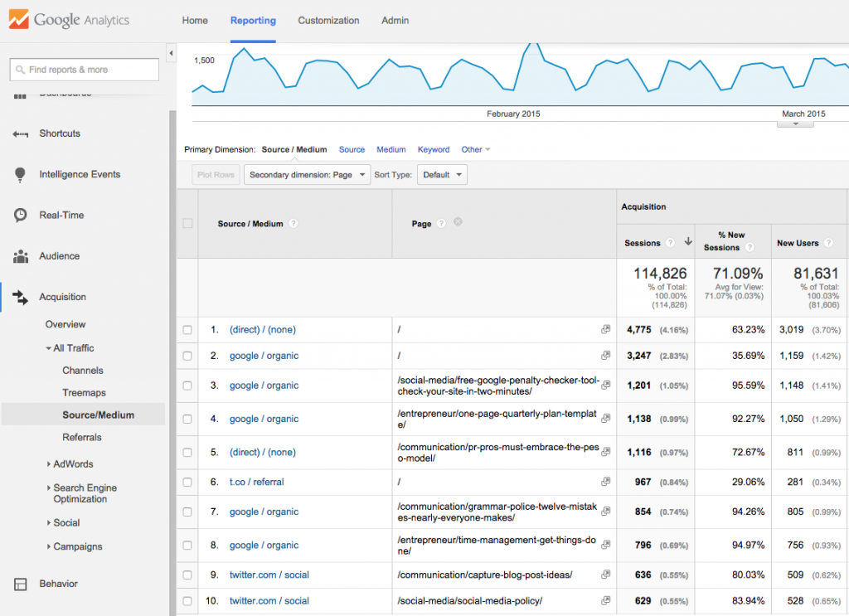Collapse the left sidebar with arrow

click(172, 53)
